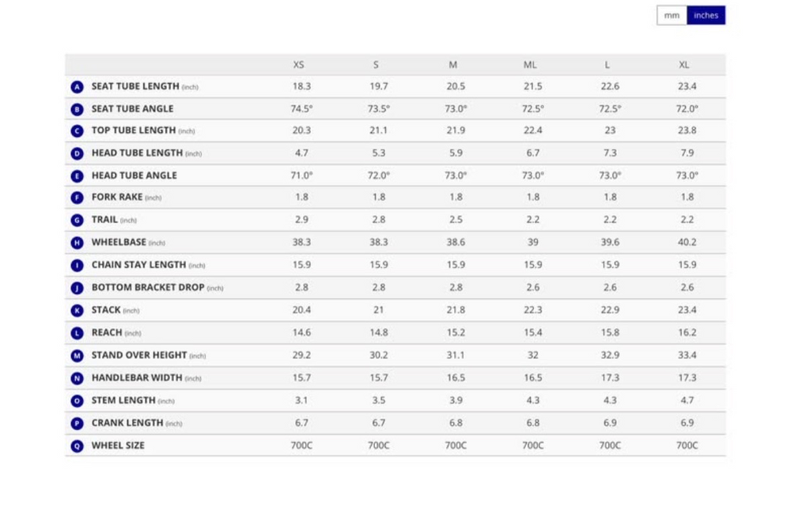This screenshot has width=791, height=532.
Task: Click the E icon for Head Tube Angle
Action: tap(78, 175)
